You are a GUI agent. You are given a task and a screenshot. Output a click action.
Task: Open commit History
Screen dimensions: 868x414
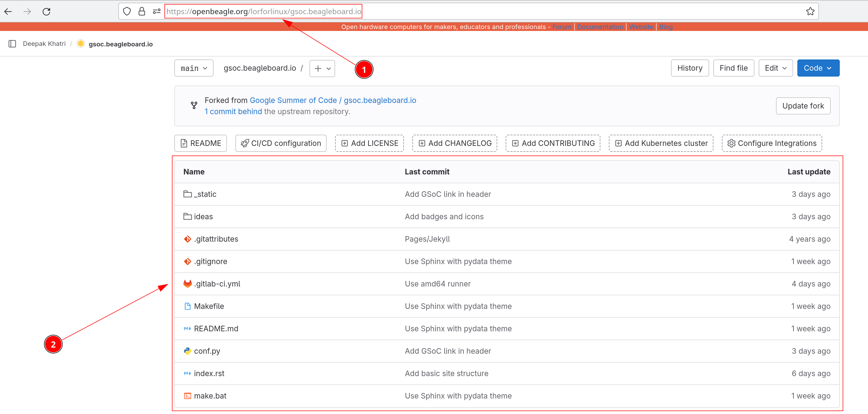click(690, 68)
